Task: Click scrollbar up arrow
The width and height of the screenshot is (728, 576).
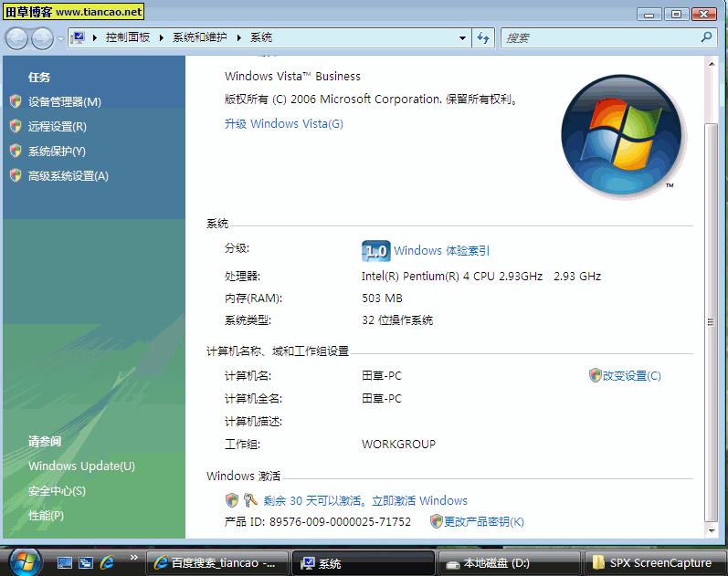Action: coord(712,64)
